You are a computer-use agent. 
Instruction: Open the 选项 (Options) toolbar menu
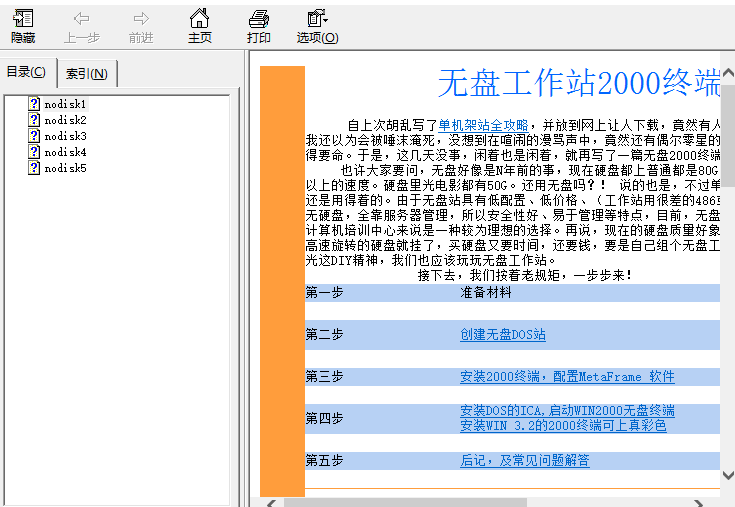pyautogui.click(x=317, y=26)
